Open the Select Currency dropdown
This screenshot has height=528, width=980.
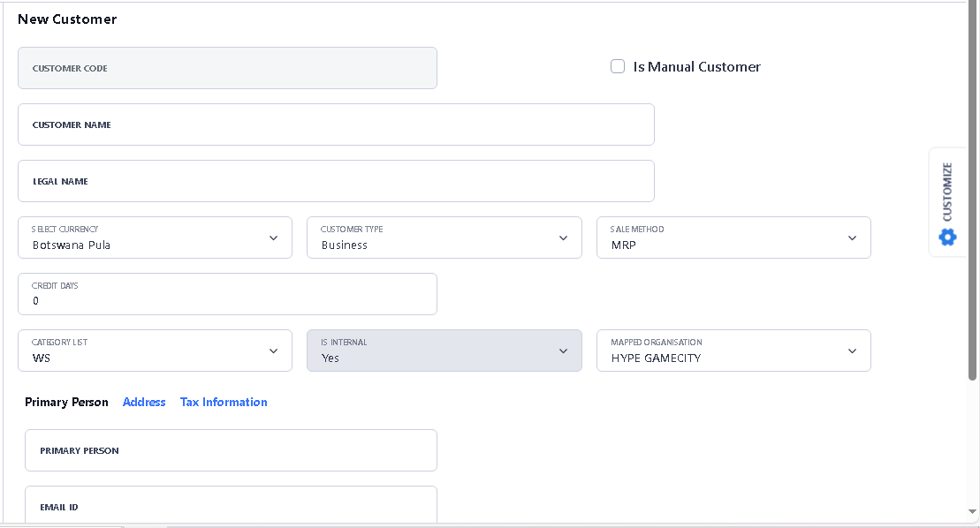pyautogui.click(x=155, y=238)
